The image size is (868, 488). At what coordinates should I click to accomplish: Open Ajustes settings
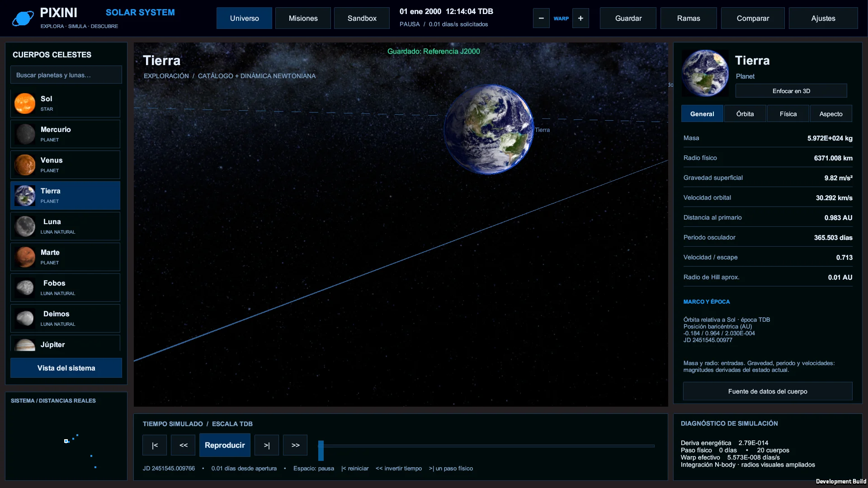(x=823, y=18)
